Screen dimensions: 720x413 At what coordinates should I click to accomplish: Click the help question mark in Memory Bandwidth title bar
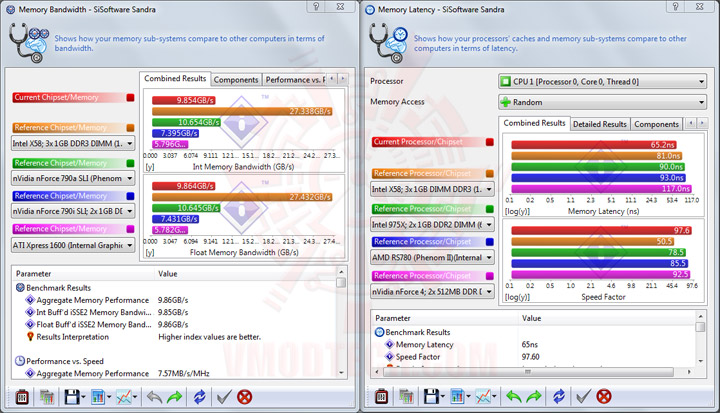316,6
